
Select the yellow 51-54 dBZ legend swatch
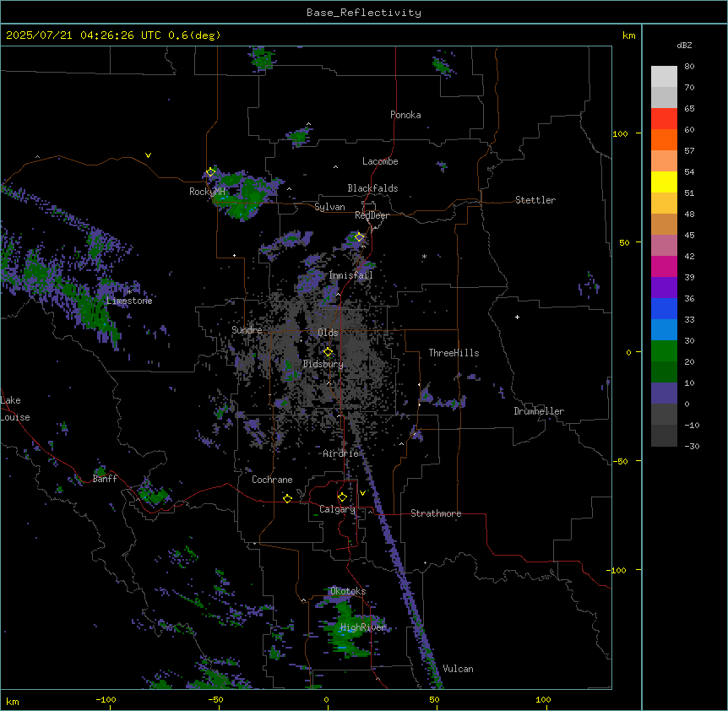pos(664,182)
